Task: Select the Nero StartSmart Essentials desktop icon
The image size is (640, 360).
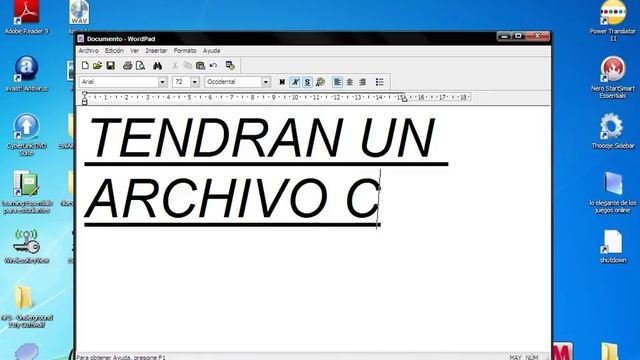Action: click(x=613, y=77)
